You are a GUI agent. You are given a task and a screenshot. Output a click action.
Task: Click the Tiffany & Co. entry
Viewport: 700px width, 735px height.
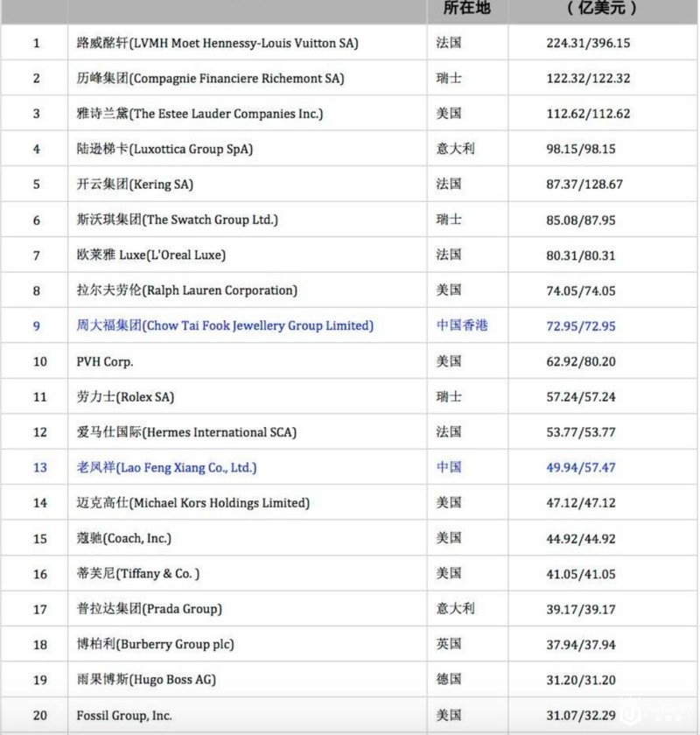[x=138, y=573]
